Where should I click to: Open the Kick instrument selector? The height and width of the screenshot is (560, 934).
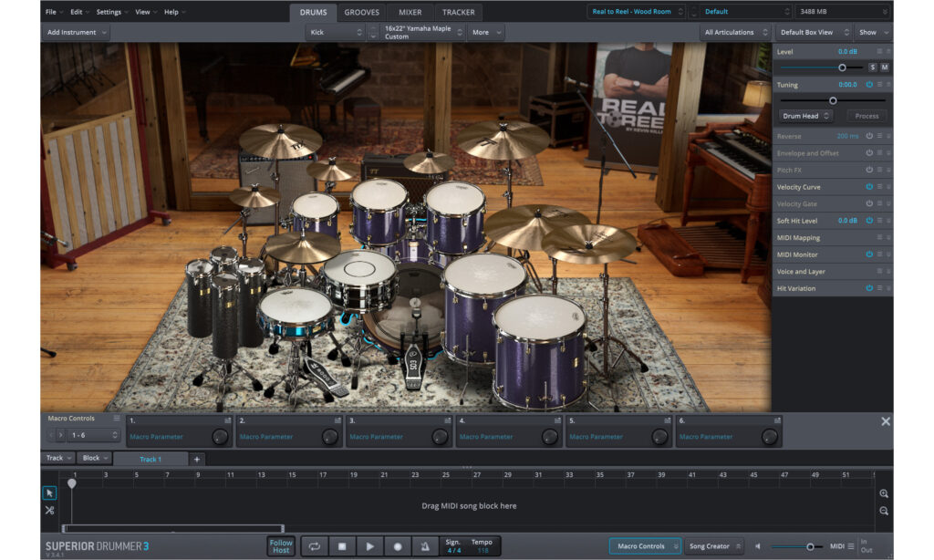click(336, 32)
